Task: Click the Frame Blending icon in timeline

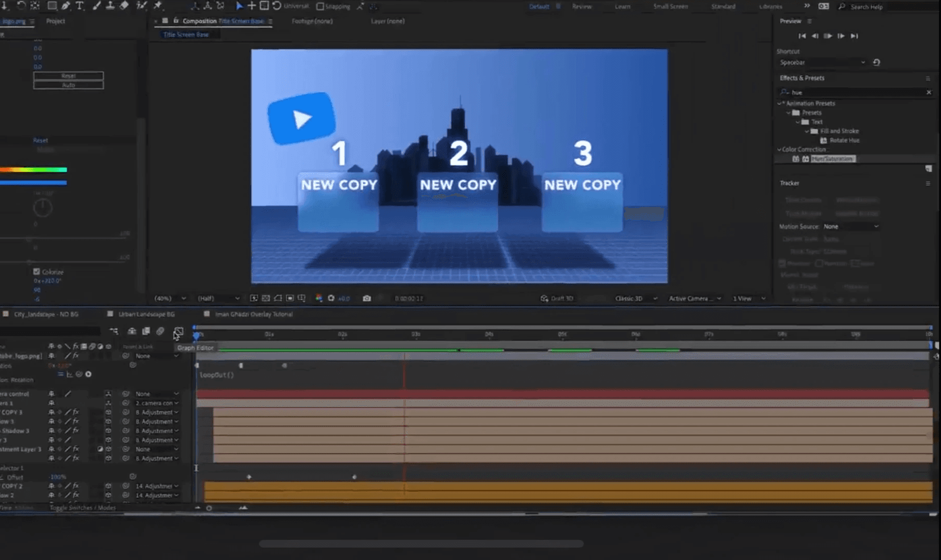Action: (x=146, y=331)
